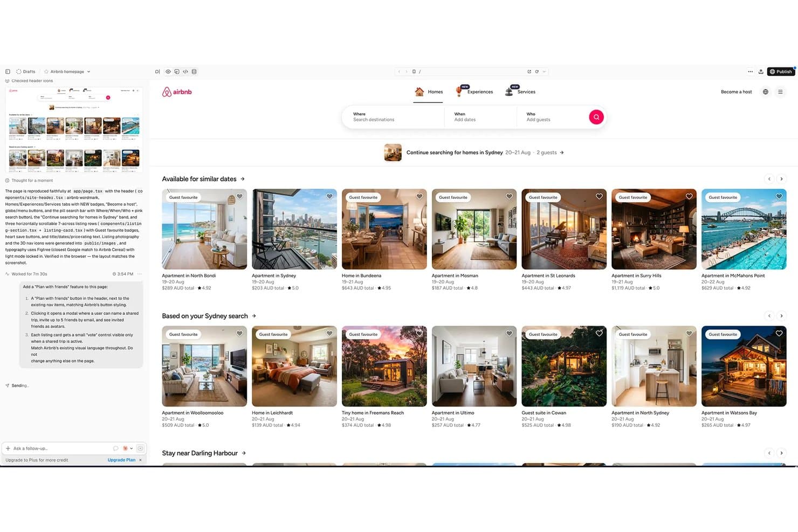Toggle the sidebar panel icon beside Drafts

8,72
